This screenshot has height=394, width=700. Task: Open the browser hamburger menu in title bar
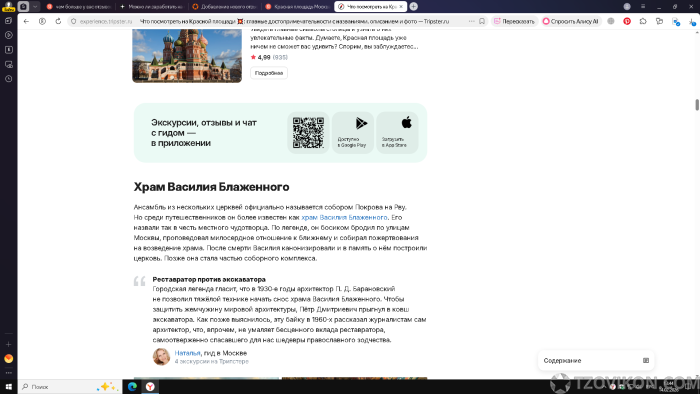pos(643,6)
